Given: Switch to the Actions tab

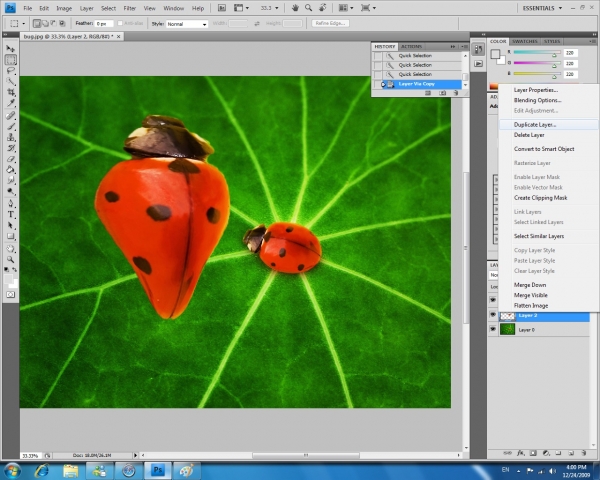Looking at the screenshot, I should tap(411, 46).
